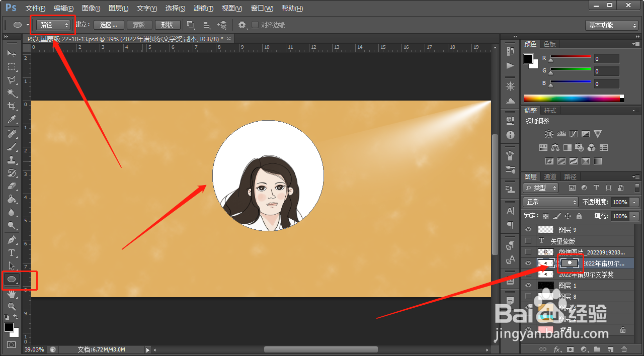Viewport: 644px width, 356px height.
Task: Switch to the 色板 tab
Action: (550, 44)
